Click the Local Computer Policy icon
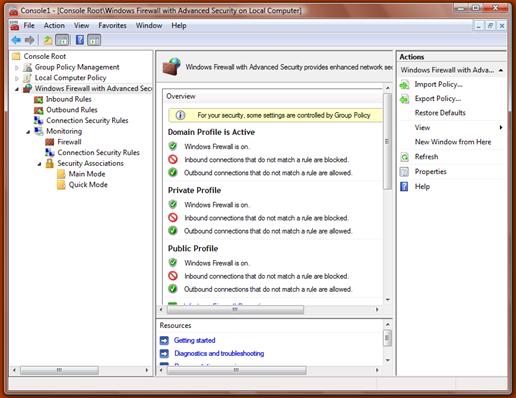This screenshot has height=398, width=516. point(27,78)
